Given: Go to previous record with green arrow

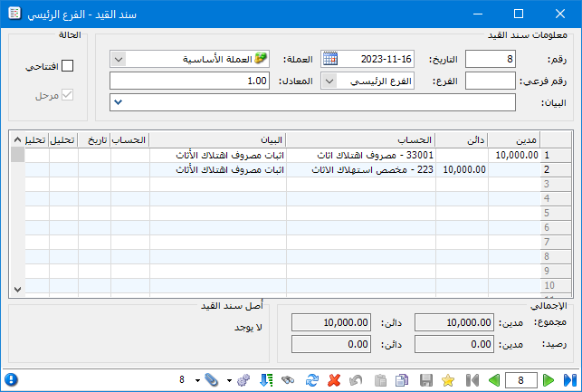Looking at the screenshot, I should [x=494, y=380].
